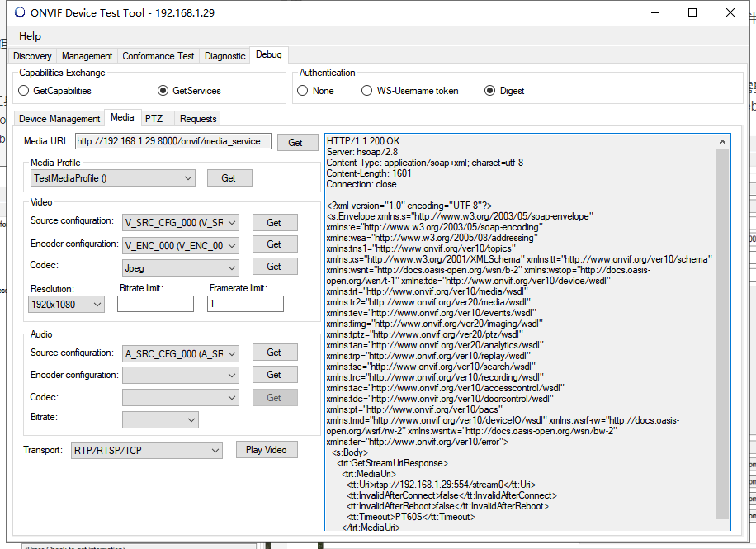
Task: Click the response pane vertical scrollbar thumb
Action: tap(722, 334)
